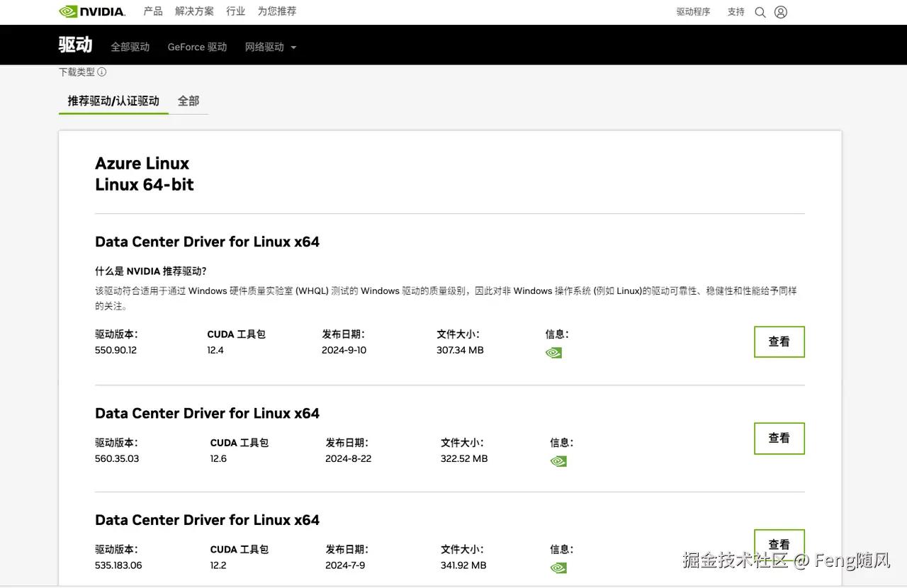Click NVIDIA info icon for driver 560.35.03
Viewport: 907px width, 588px height.
tap(558, 461)
